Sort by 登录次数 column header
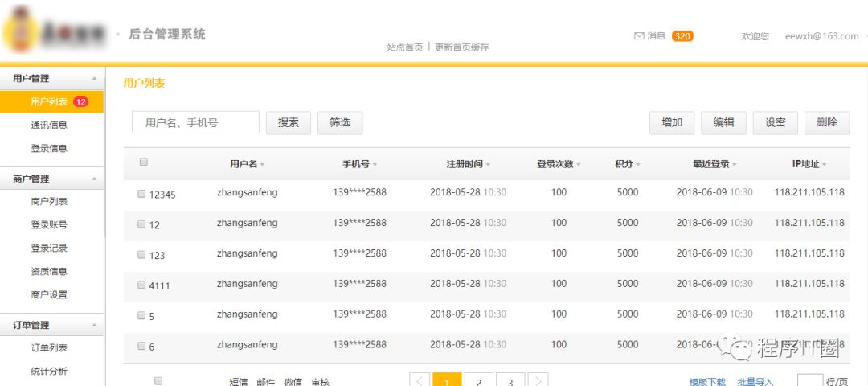The height and width of the screenshot is (386, 868). 559,164
